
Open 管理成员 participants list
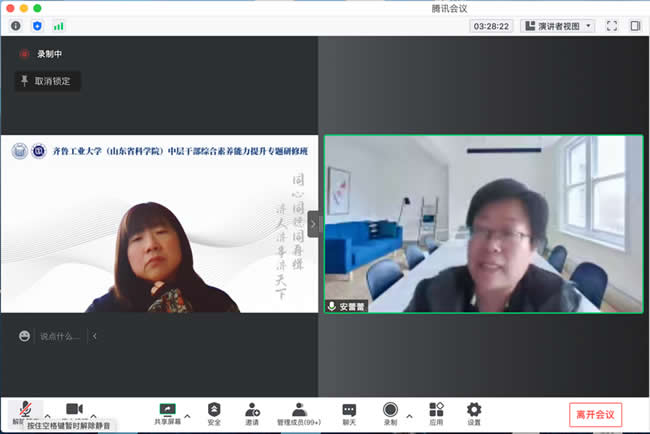click(x=299, y=413)
